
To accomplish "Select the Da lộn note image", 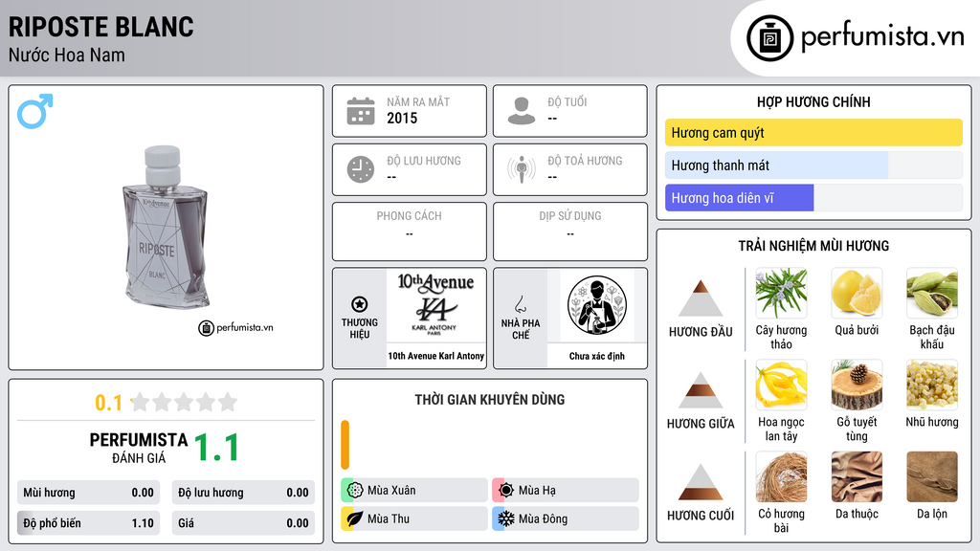I will click(x=932, y=476).
